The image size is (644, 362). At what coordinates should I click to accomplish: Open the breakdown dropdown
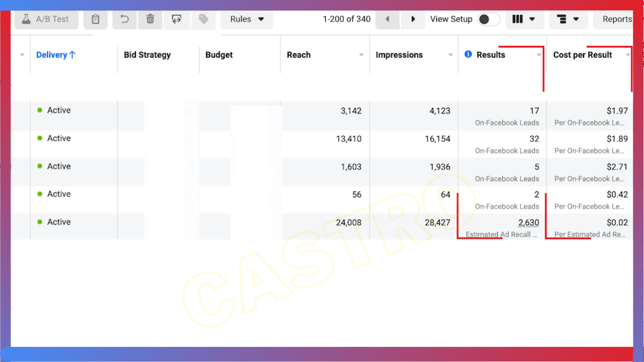coord(568,19)
